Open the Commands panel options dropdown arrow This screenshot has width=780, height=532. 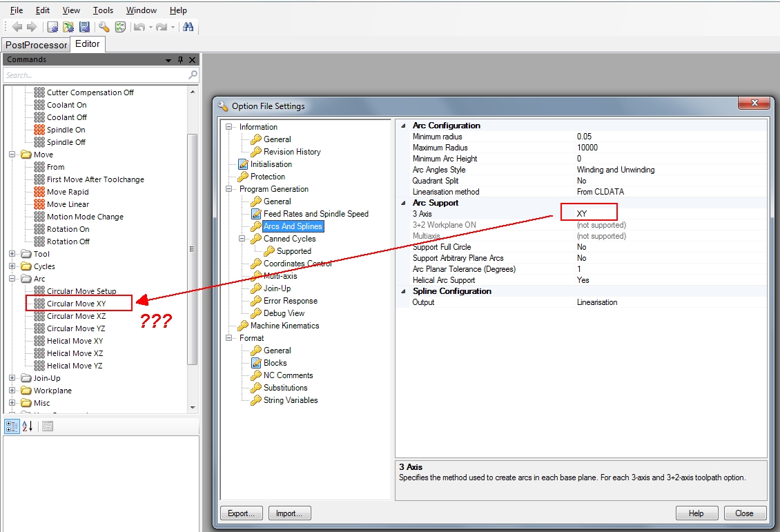(168, 60)
